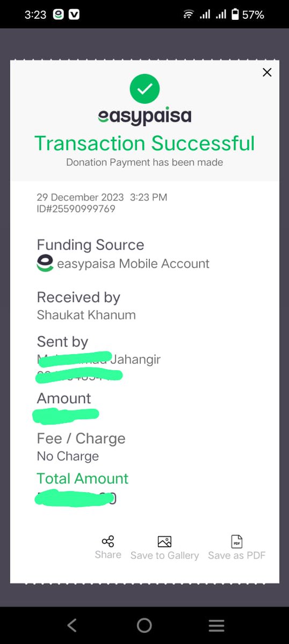Tap the Save to Gallery label
289x644 pixels.
[x=164, y=555]
